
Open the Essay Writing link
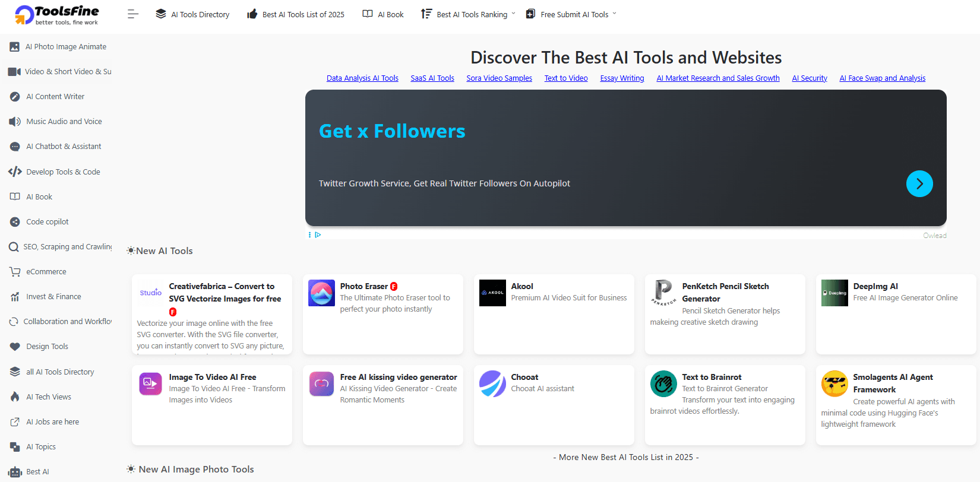(x=622, y=78)
